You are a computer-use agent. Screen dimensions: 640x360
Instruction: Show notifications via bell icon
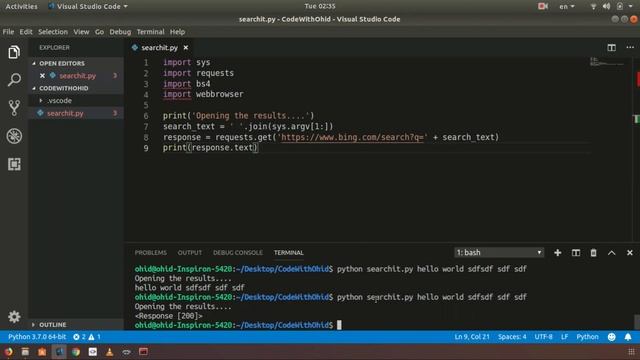pyautogui.click(x=628, y=337)
